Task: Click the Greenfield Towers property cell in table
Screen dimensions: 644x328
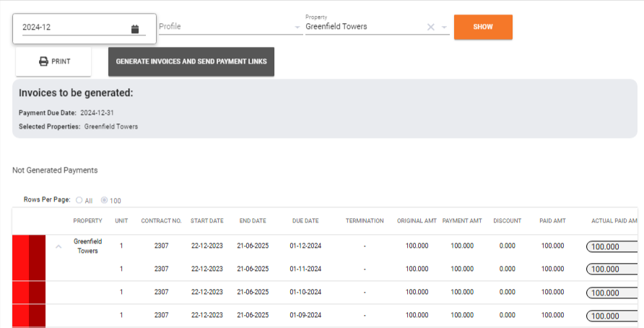Action: click(87, 246)
